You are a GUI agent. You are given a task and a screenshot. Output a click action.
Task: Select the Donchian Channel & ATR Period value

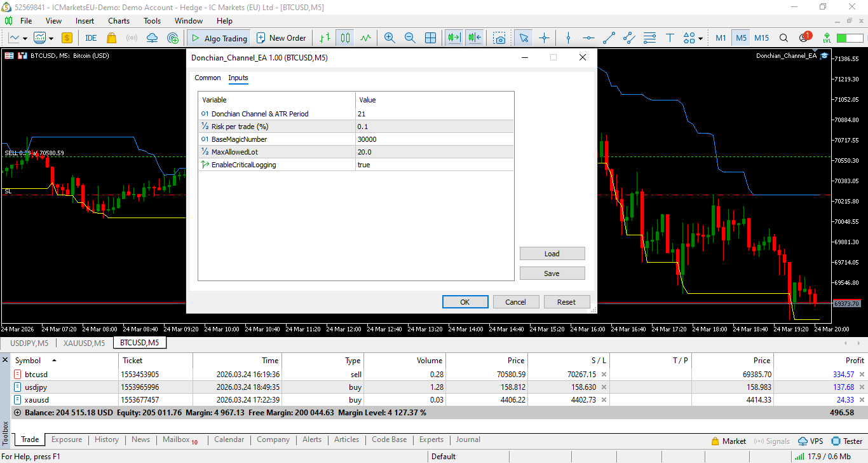(435, 114)
